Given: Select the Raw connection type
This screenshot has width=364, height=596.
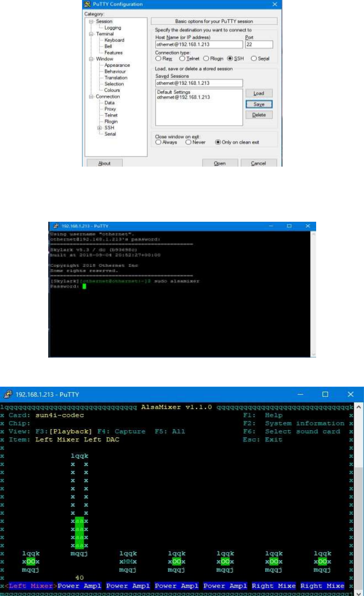Looking at the screenshot, I should click(x=158, y=59).
